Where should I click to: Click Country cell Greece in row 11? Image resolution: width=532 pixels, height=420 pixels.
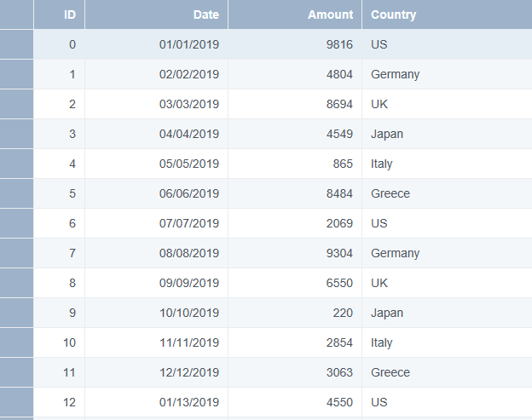[447, 372]
